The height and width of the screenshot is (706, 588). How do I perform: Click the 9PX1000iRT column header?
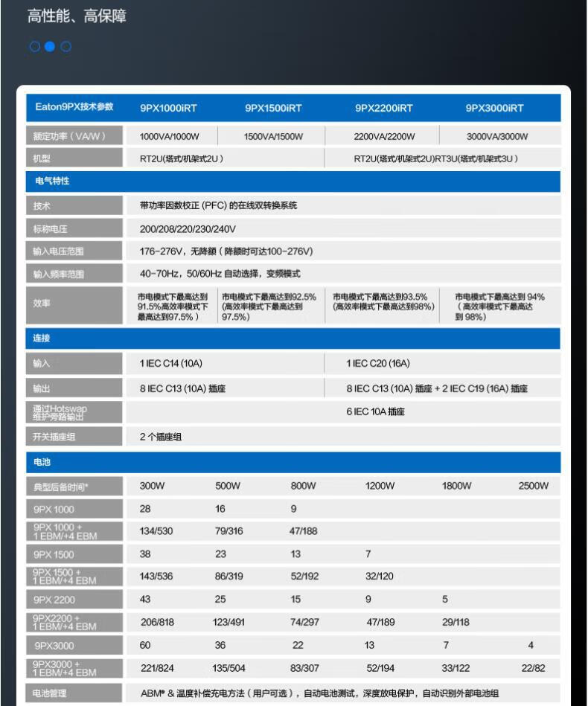tap(168, 108)
